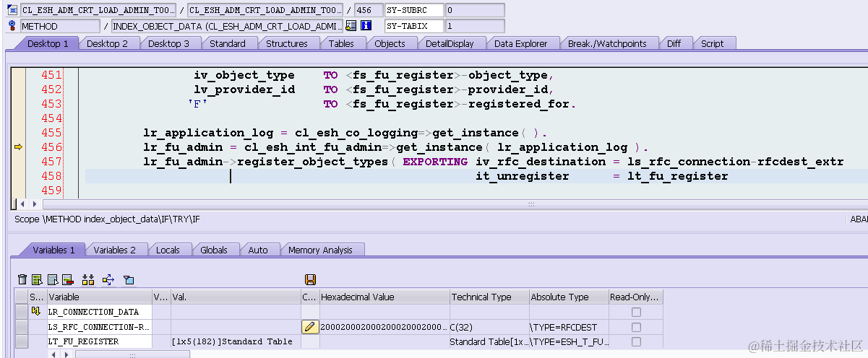
Task: Select row marker for LS_RFC_CONNECTION row
Action: [x=22, y=327]
